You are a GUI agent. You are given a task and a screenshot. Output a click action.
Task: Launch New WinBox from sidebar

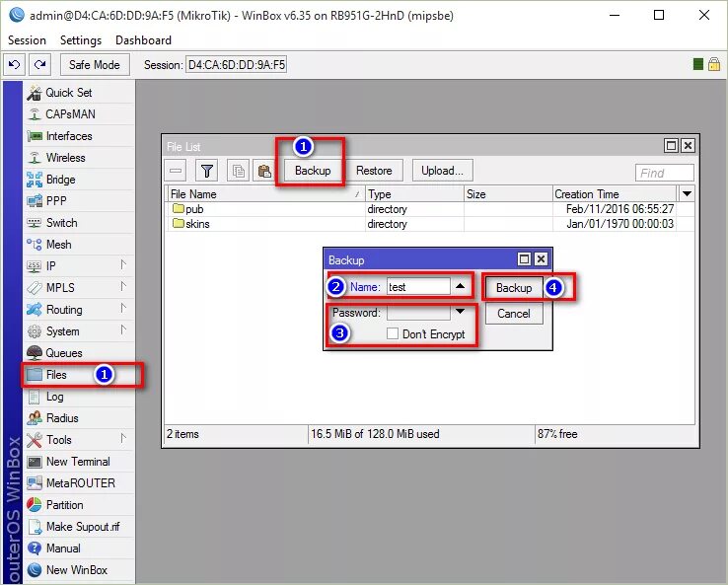(x=79, y=570)
